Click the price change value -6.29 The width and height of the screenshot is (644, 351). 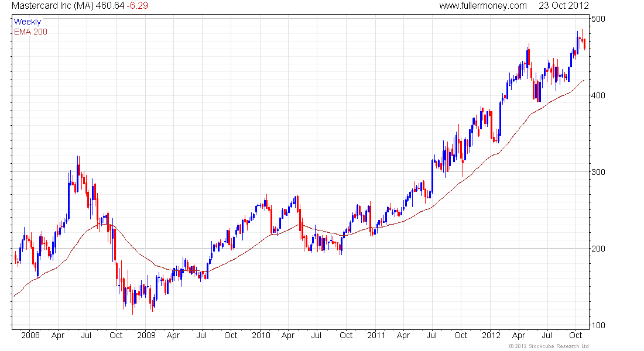[137, 6]
